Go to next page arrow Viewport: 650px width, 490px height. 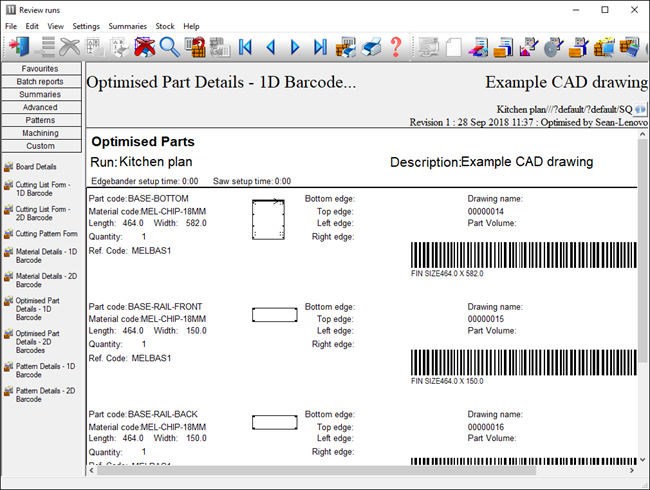point(295,47)
